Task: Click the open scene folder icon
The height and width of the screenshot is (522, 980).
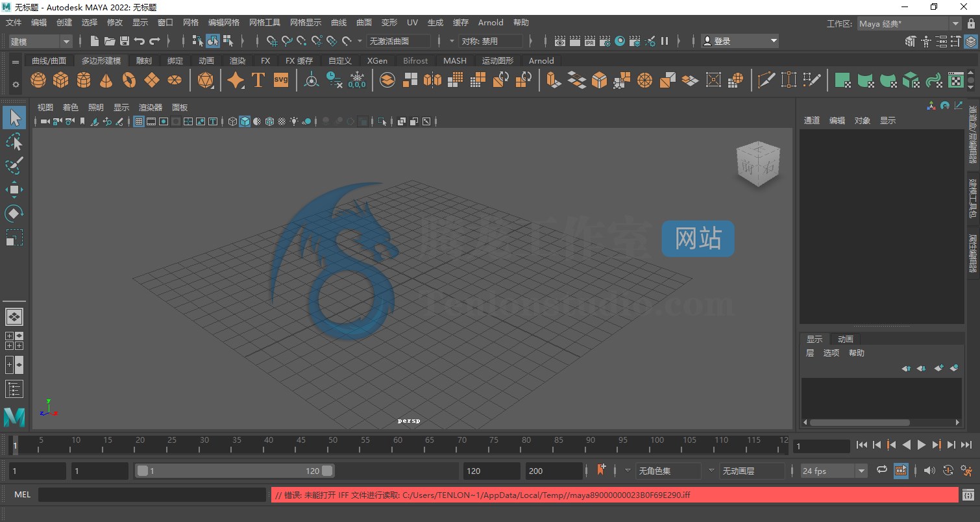Action: [110, 41]
